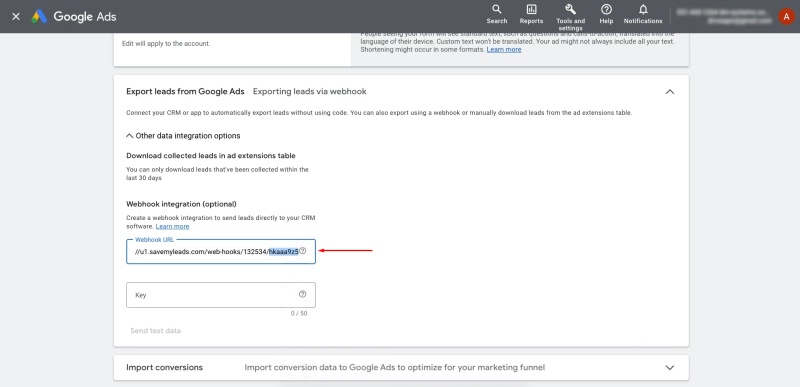Click the Key field help icon
The width and height of the screenshot is (800, 387).
tap(303, 294)
